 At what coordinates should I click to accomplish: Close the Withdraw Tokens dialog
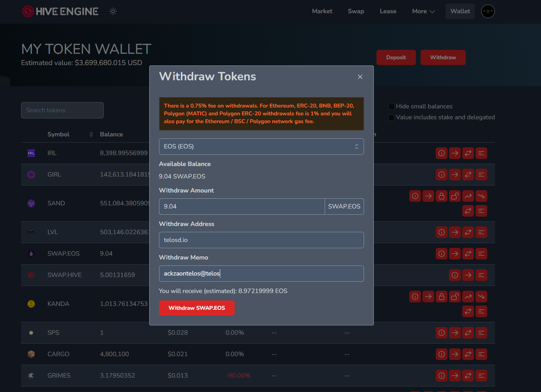[x=360, y=77]
